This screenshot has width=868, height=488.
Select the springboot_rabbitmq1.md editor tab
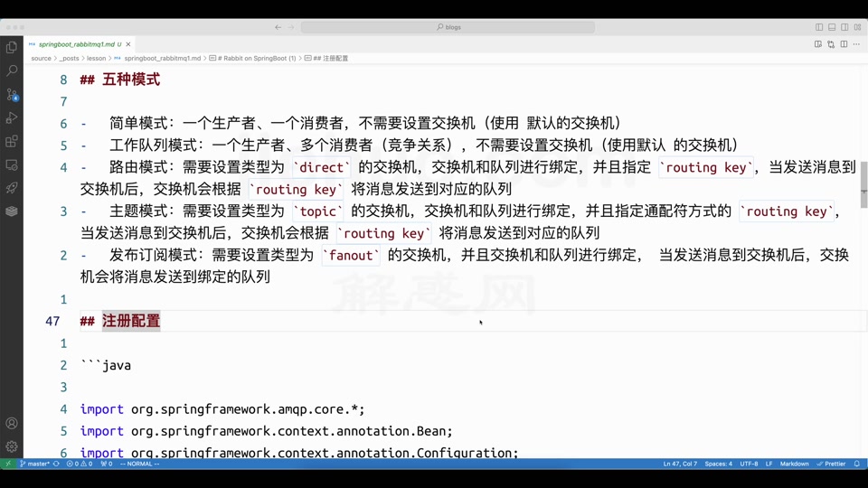[76, 44]
